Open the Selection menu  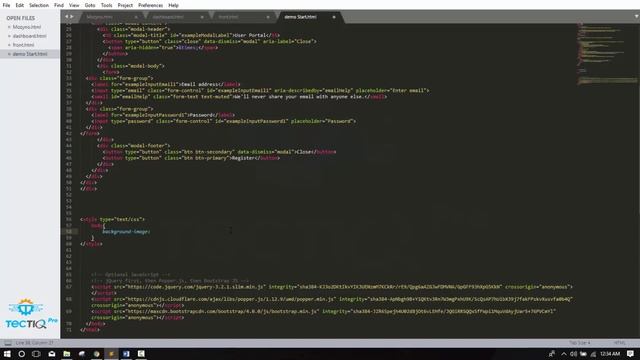click(39, 5)
